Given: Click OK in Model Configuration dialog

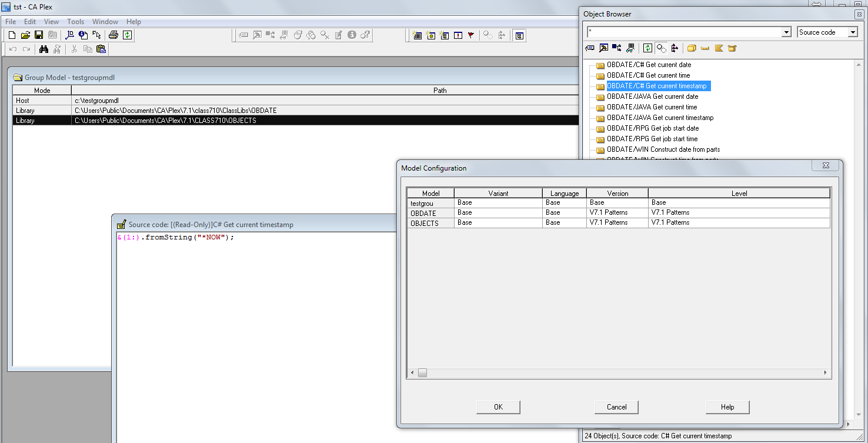Looking at the screenshot, I should click(x=498, y=407).
